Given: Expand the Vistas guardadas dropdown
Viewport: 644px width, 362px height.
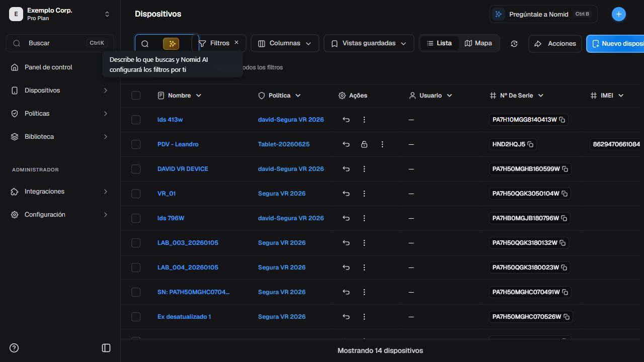Looking at the screenshot, I should pyautogui.click(x=369, y=43).
